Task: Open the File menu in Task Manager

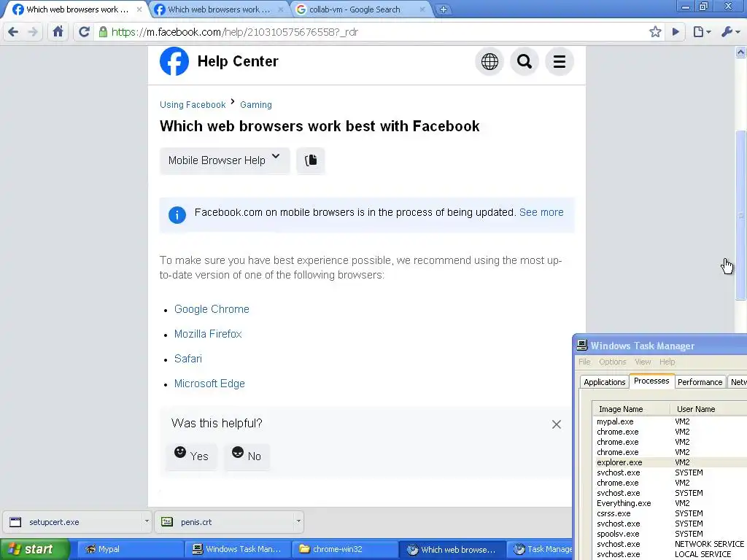Action: click(x=584, y=362)
